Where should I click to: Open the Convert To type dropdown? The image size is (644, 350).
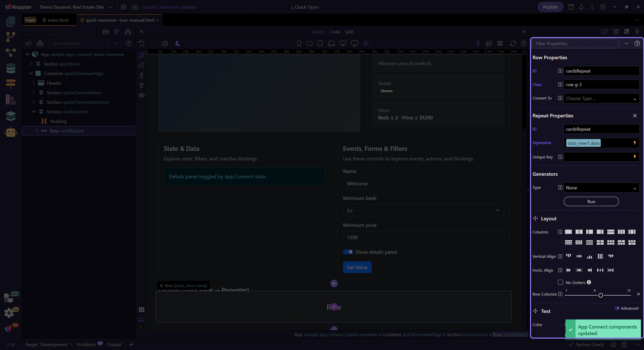(x=601, y=98)
